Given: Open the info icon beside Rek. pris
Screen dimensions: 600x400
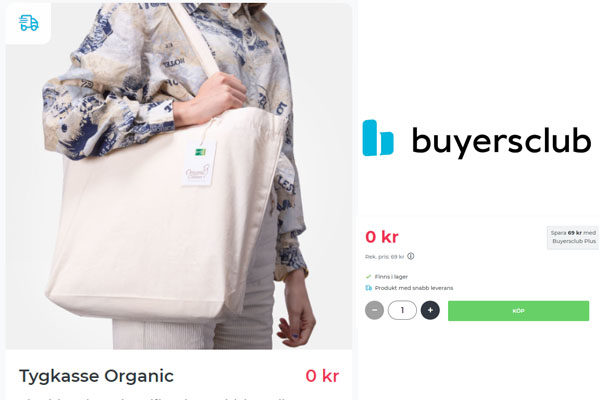Looking at the screenshot, I should point(411,256).
